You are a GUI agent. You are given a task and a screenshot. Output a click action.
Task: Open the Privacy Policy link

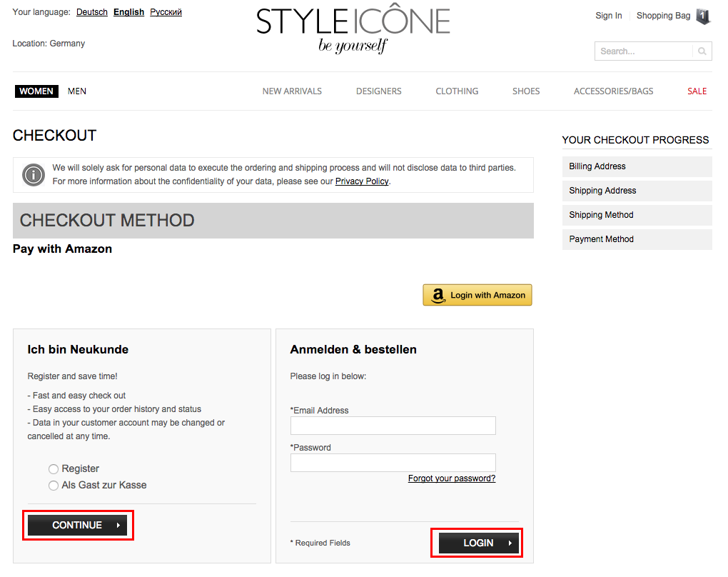click(362, 181)
